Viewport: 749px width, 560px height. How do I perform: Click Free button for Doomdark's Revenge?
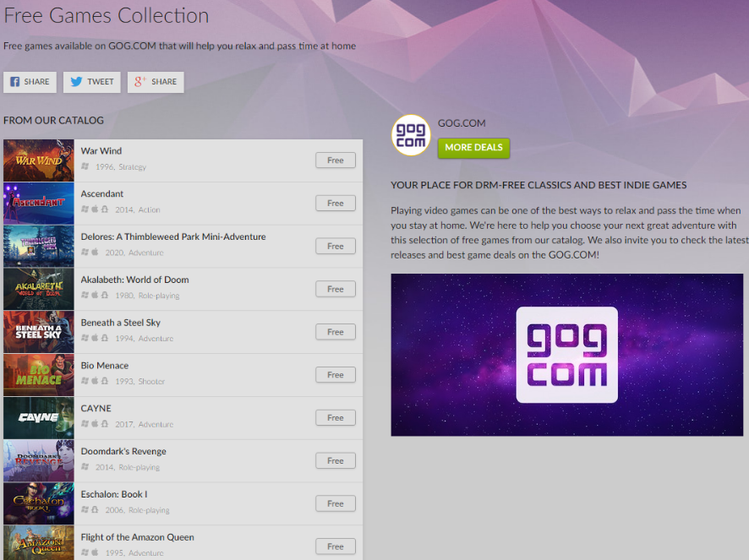(336, 460)
